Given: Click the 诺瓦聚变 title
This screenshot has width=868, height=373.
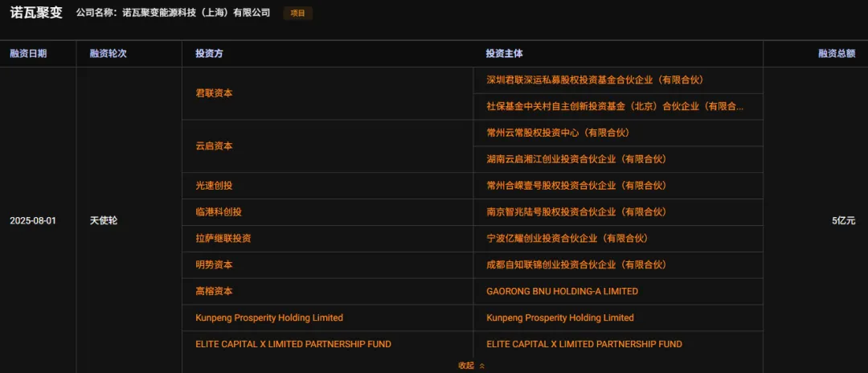Looking at the screenshot, I should click(36, 13).
